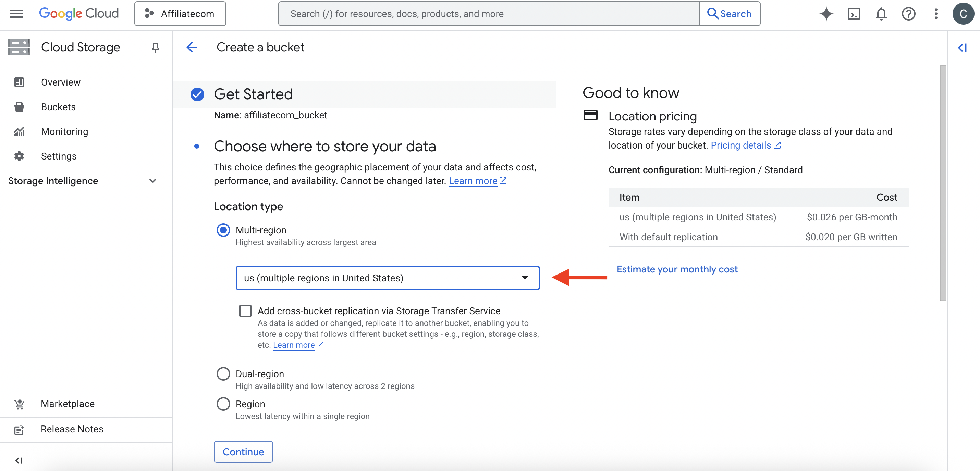The height and width of the screenshot is (471, 980).
Task: Click the With default replication row label
Action: [x=669, y=237]
